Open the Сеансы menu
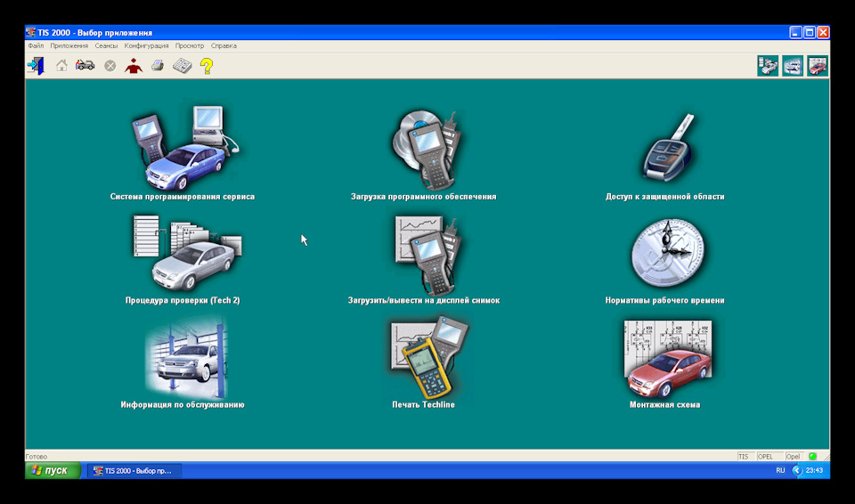This screenshot has height=504, width=855. click(x=106, y=45)
